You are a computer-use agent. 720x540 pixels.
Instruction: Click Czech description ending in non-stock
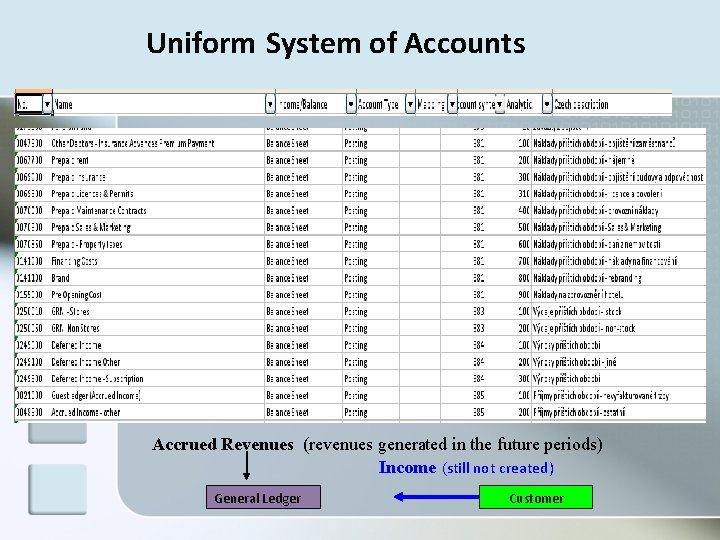(584, 328)
